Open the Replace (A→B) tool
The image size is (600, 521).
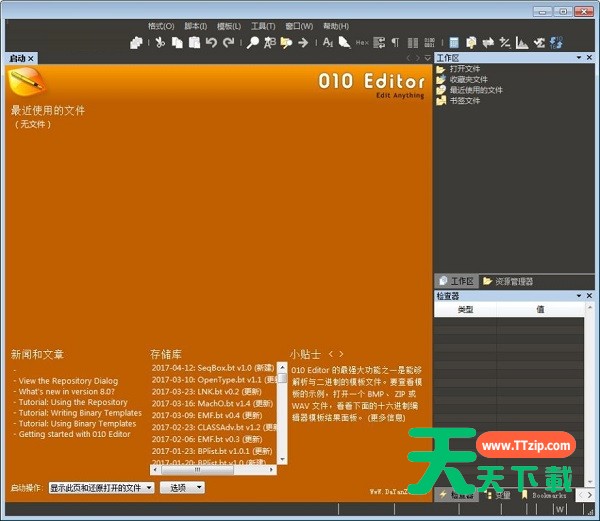[270, 42]
